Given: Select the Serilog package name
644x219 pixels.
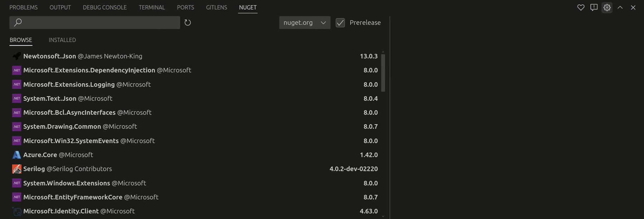Looking at the screenshot, I should (x=34, y=169).
